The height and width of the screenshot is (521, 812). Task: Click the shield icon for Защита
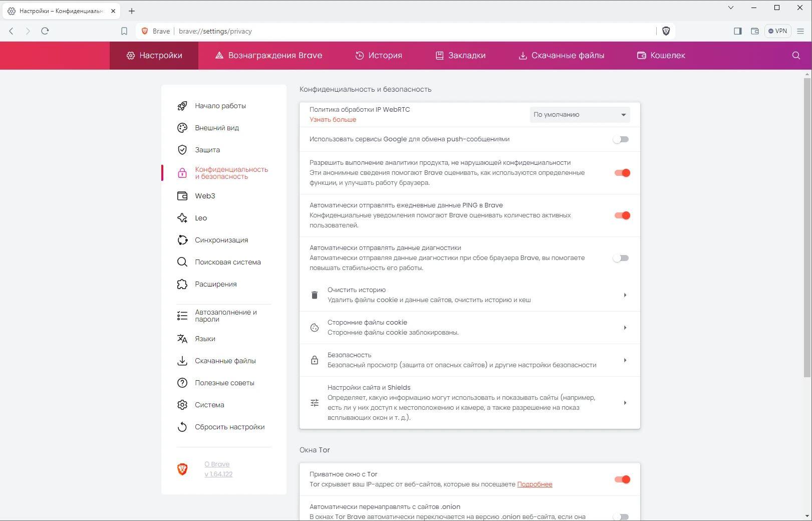[x=182, y=150]
